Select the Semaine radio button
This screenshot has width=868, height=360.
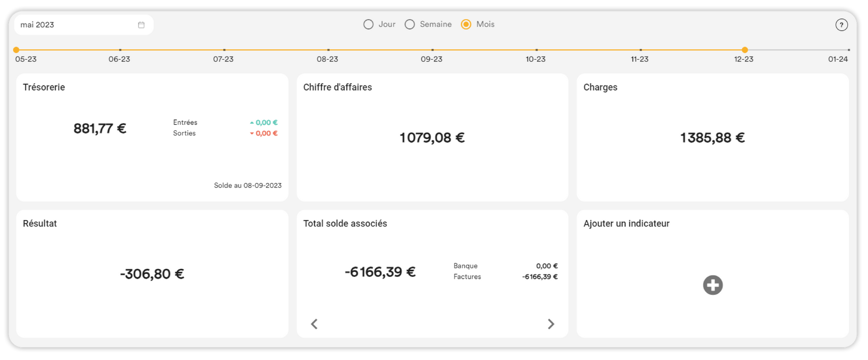pos(410,24)
